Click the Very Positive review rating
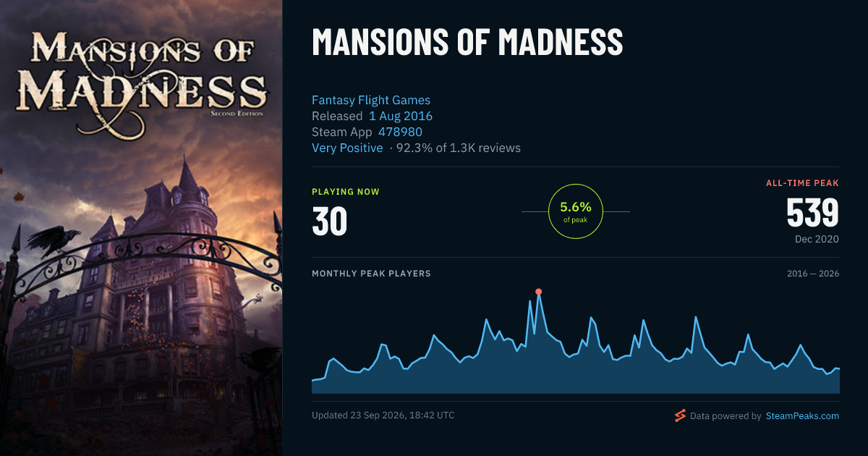This screenshot has width=868, height=456. tap(347, 148)
